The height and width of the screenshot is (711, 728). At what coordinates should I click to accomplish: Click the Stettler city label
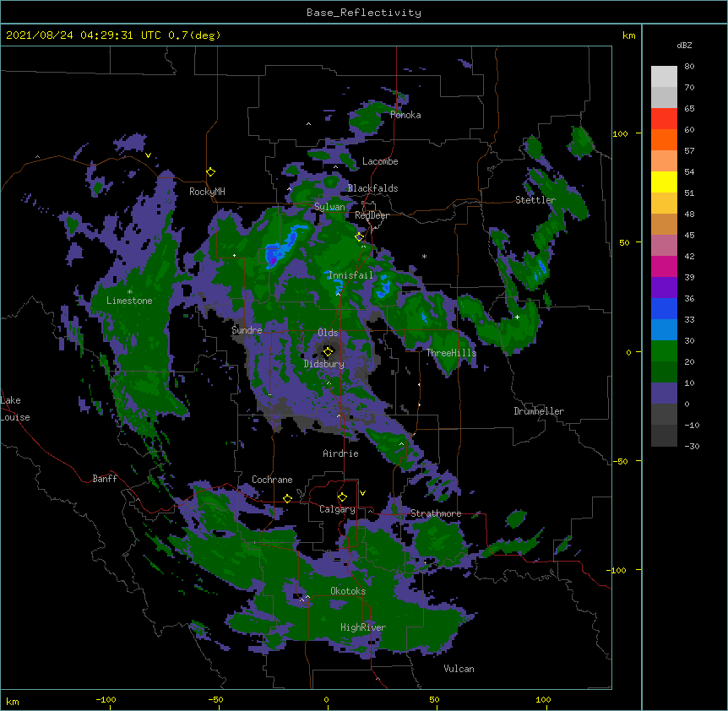535,200
